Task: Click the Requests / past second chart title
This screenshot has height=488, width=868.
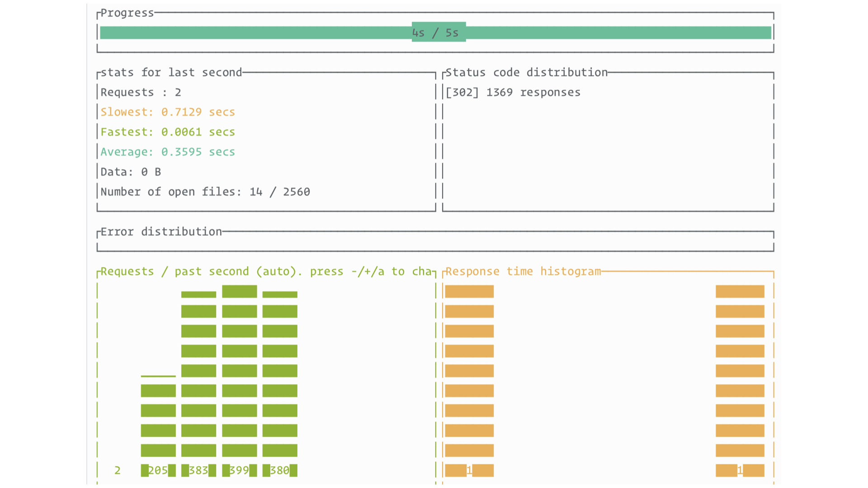Action: (266, 272)
